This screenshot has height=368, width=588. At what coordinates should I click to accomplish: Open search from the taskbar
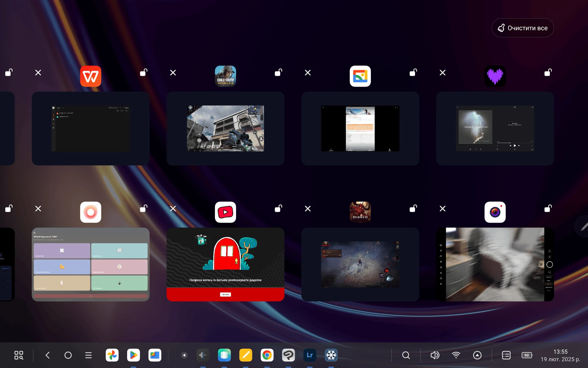[406, 355]
